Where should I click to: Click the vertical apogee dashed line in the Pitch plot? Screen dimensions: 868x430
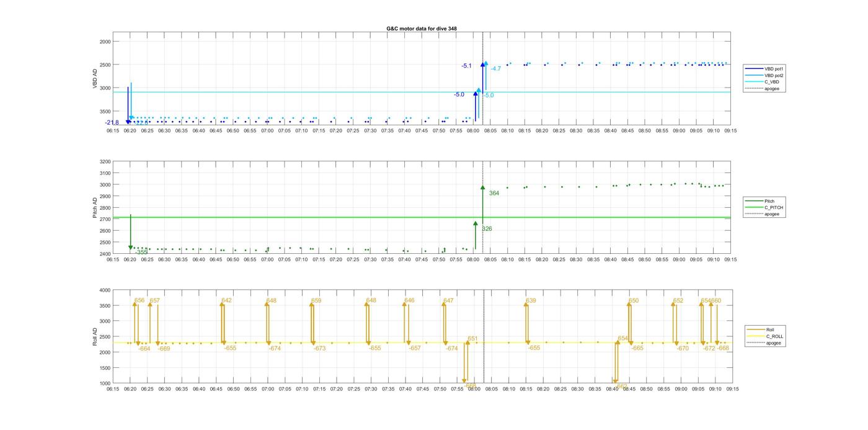click(483, 207)
